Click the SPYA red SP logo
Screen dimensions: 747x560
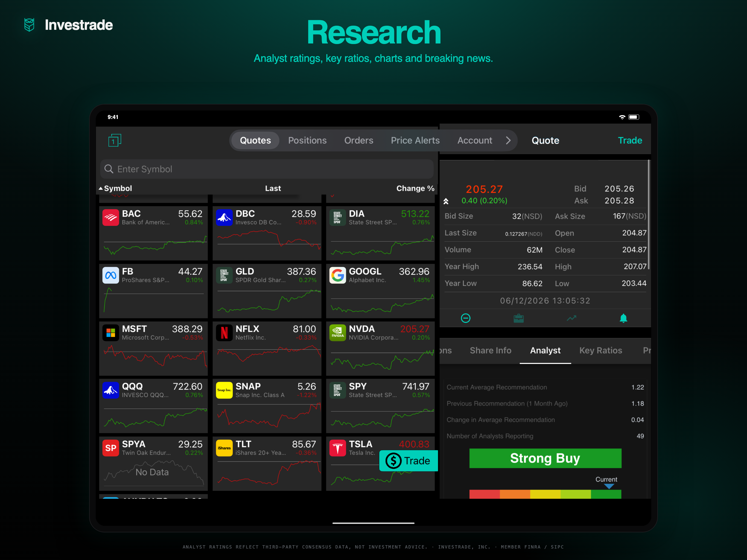click(111, 448)
